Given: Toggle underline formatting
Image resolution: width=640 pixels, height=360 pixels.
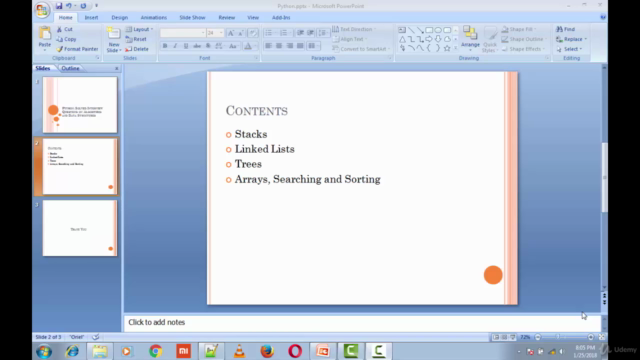Looking at the screenshot, I should 186,46.
